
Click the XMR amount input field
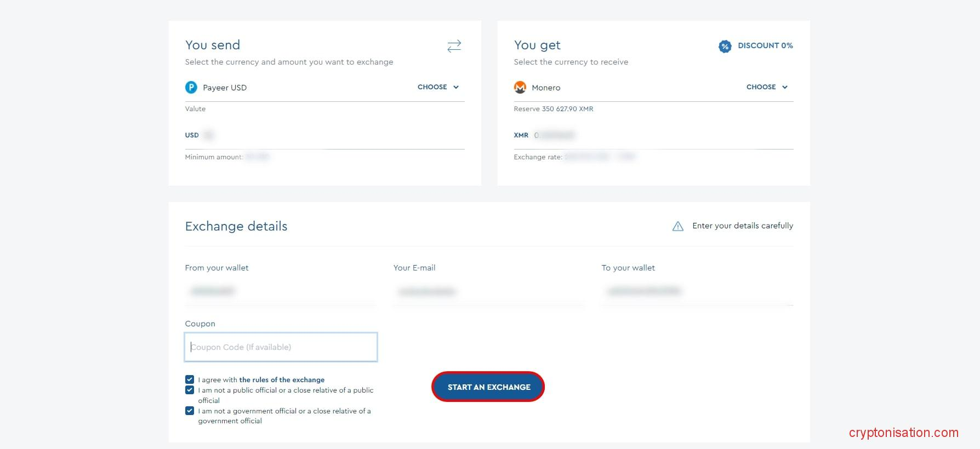click(x=658, y=135)
